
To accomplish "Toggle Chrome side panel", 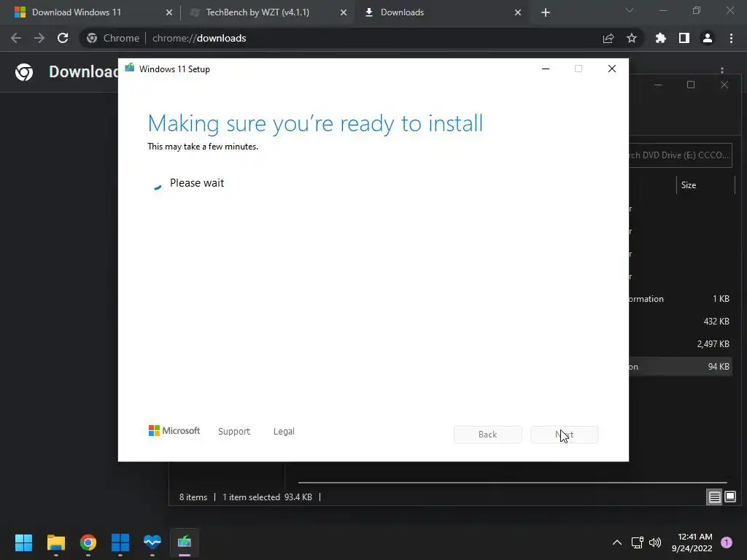I will (x=684, y=38).
